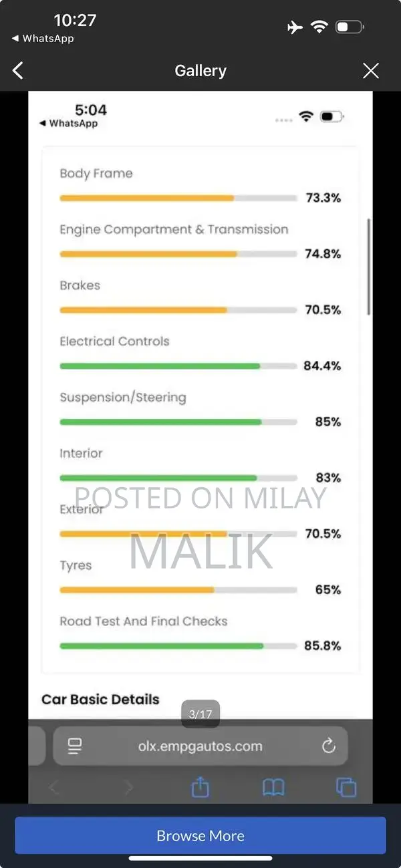Open the Safari tabs overview icon
Viewport: 401px width, 868px height.
click(x=346, y=788)
